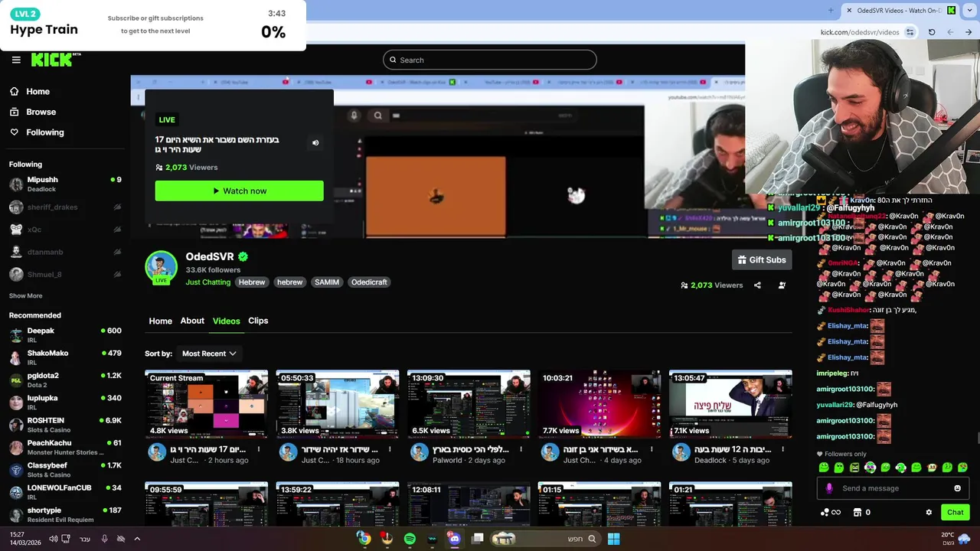Open Chrome from the taskbar
This screenshot has width=980, height=551.
(364, 539)
